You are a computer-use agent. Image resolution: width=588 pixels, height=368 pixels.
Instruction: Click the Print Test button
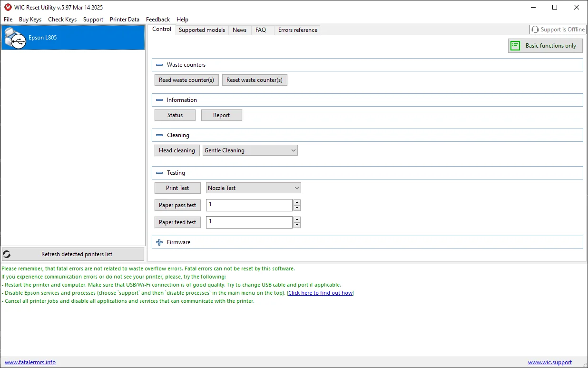[177, 188]
